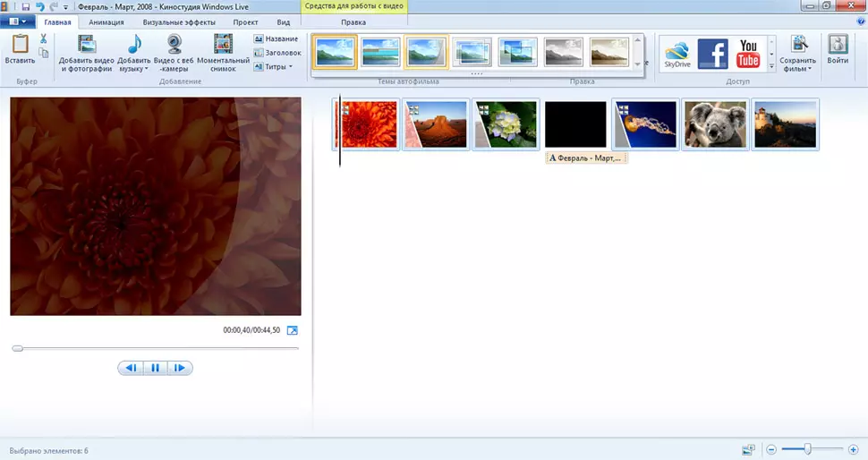Upload the movie to SkyDrive
This screenshot has height=460, width=868.
click(x=677, y=55)
